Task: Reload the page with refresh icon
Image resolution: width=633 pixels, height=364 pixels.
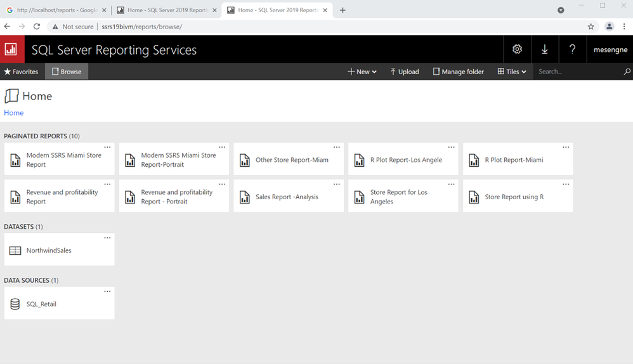Action: 37,27
